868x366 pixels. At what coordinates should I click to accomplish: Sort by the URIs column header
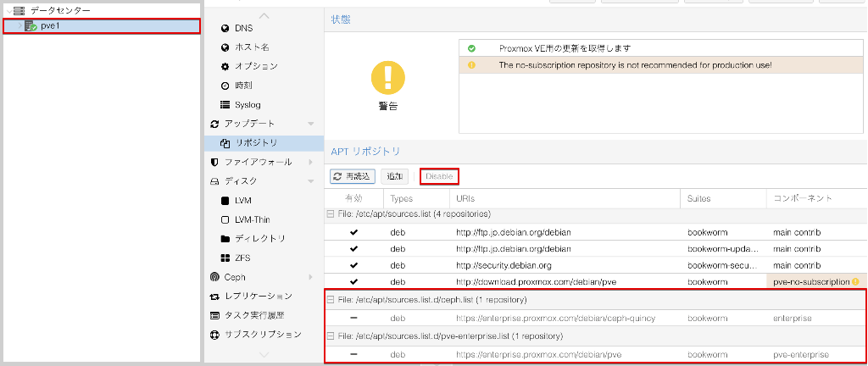(x=565, y=198)
